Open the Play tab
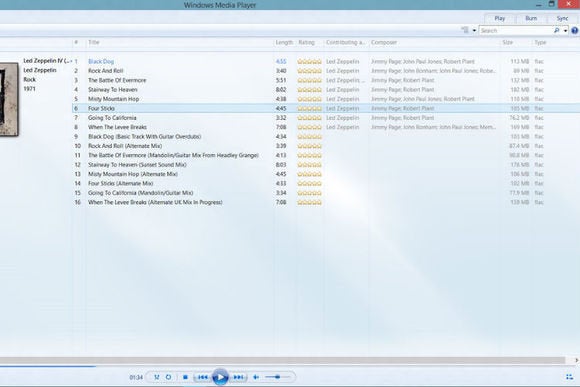580x387 pixels. coord(500,18)
